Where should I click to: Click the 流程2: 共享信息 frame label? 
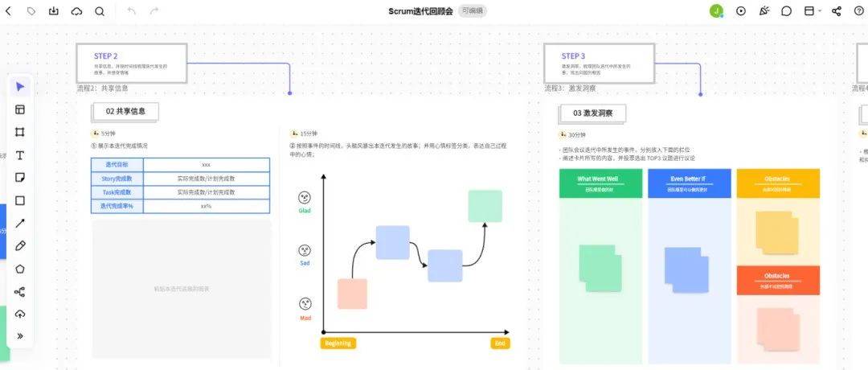103,88
